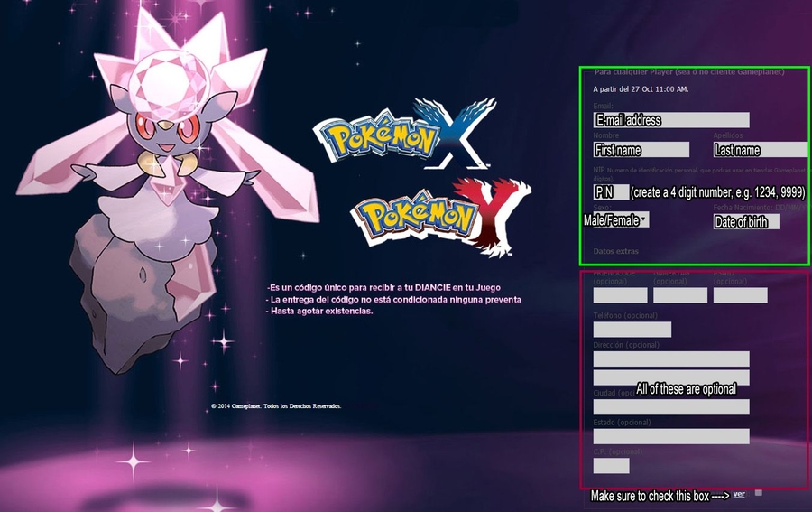Open the 'ver' terms link

point(739,494)
